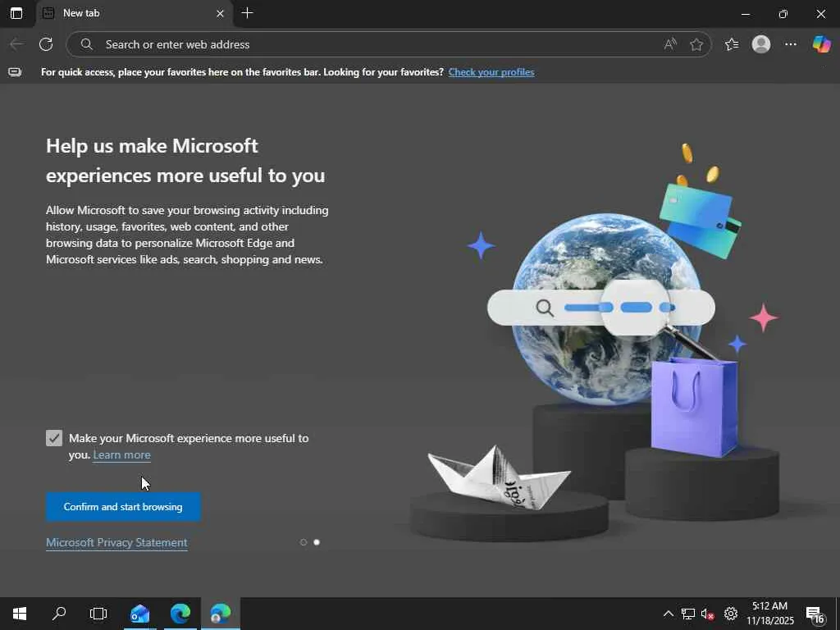This screenshot has height=630, width=840.
Task: Switch to Edge profile window on taskbar
Action: pos(220,614)
